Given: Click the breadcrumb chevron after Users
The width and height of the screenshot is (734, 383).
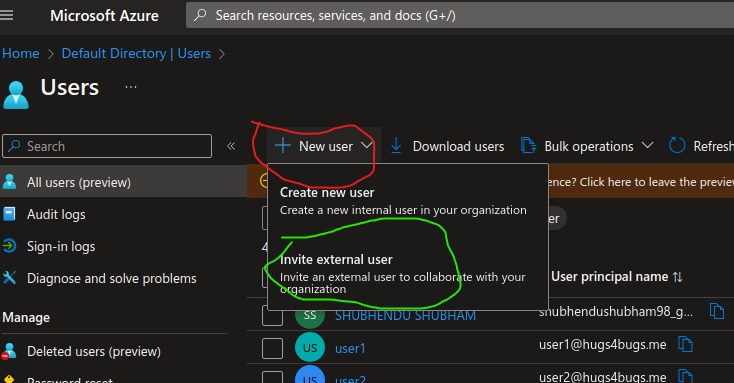Looking at the screenshot, I should tap(222, 54).
